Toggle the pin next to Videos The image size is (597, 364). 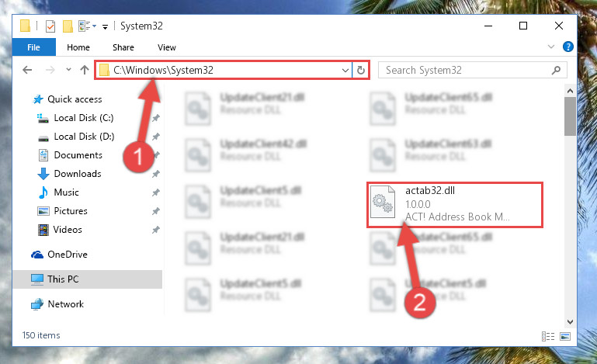click(x=156, y=230)
